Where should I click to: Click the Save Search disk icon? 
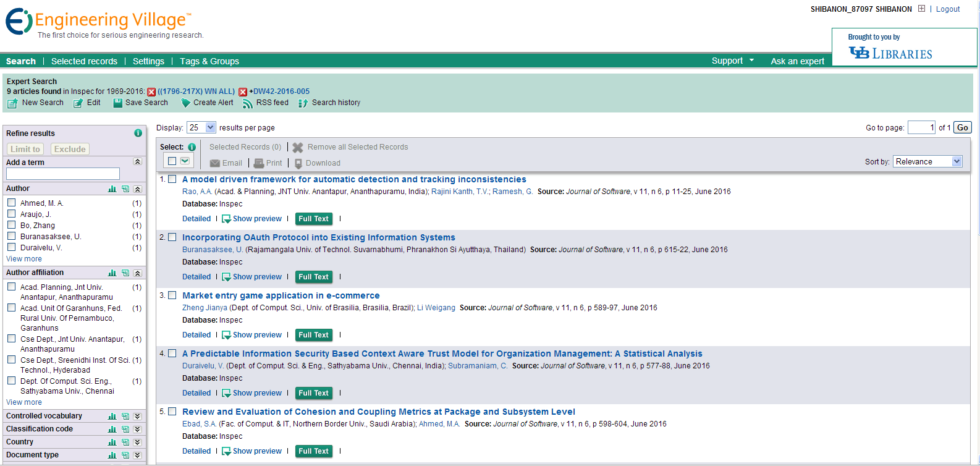pos(117,103)
